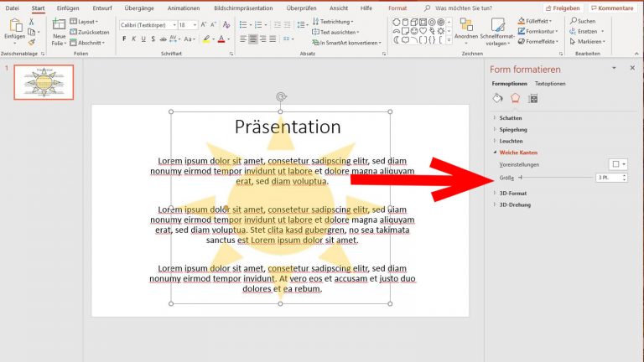
Task: Click the Freigeben share button
Action: pyautogui.click(x=563, y=8)
